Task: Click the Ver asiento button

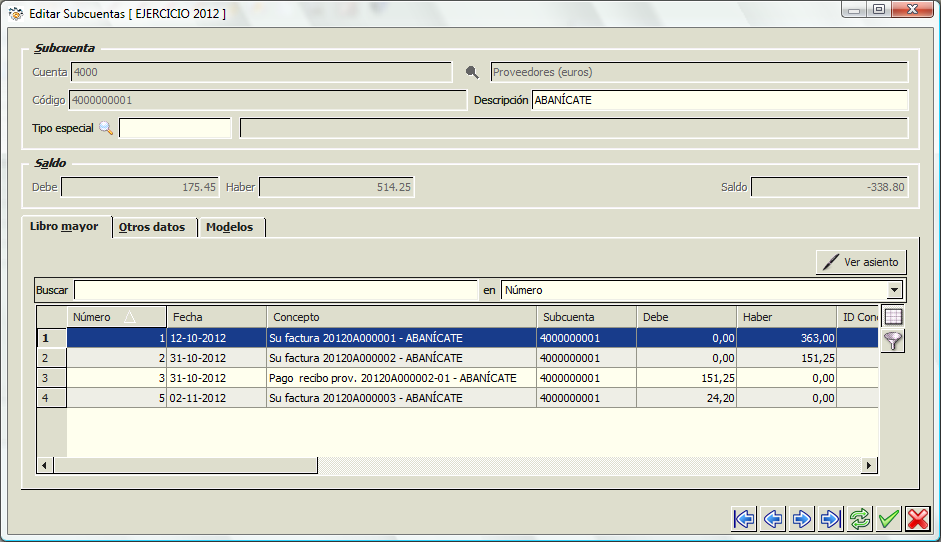Action: click(x=861, y=262)
